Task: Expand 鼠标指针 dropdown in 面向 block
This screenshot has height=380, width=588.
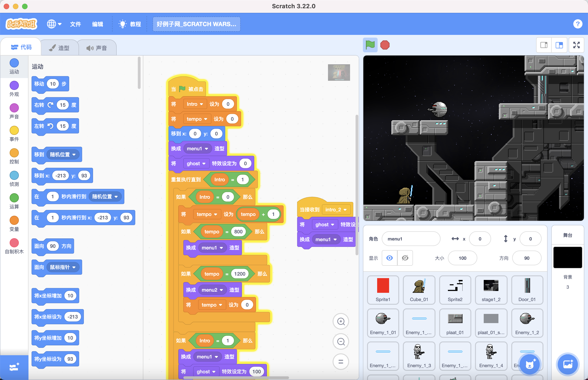Action: pyautogui.click(x=63, y=267)
